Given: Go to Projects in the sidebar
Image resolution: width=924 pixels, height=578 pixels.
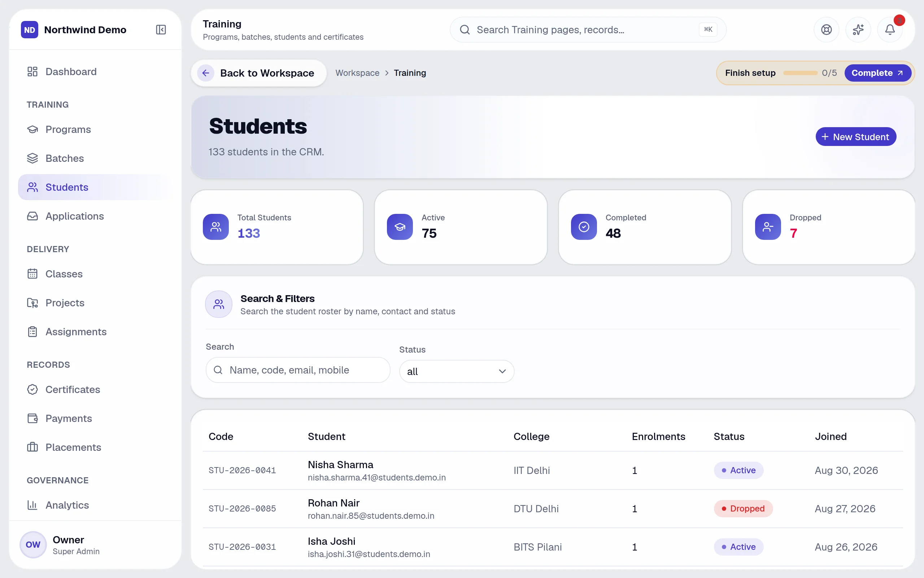Looking at the screenshot, I should click(x=95, y=303).
